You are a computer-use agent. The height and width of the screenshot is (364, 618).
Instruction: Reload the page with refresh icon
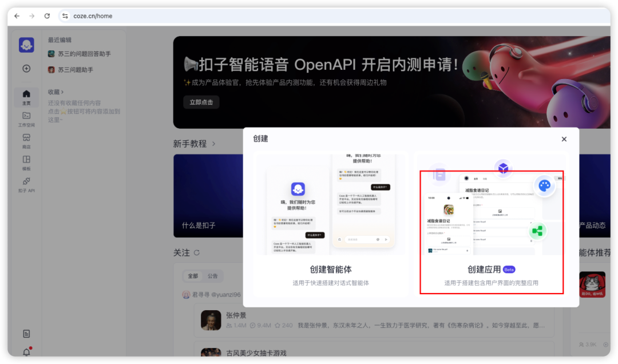tap(47, 16)
